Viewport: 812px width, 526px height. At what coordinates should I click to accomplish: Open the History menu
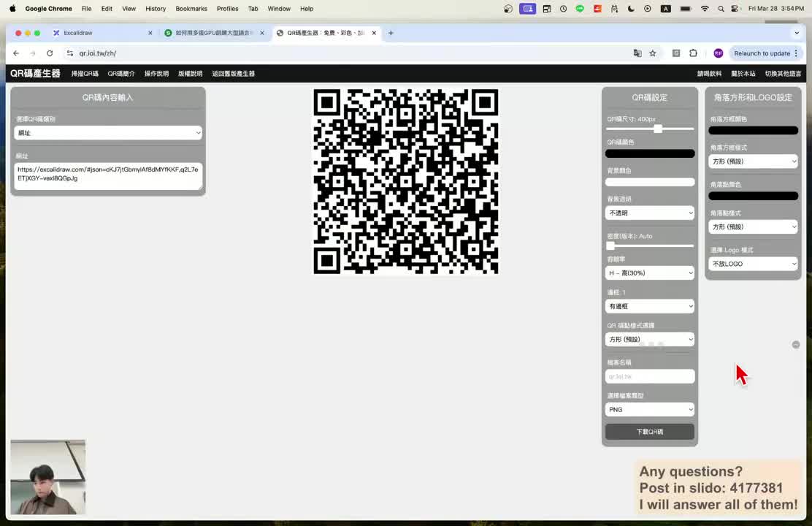pyautogui.click(x=156, y=9)
